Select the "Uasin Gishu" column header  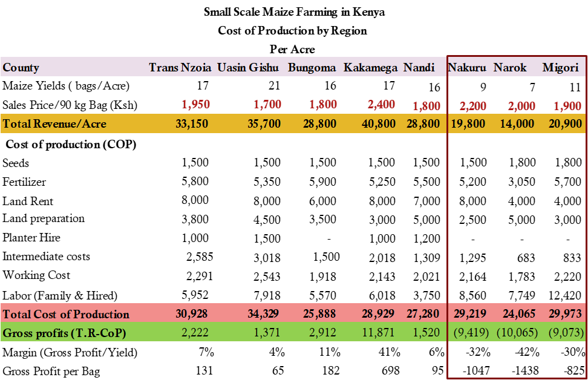coord(248,68)
